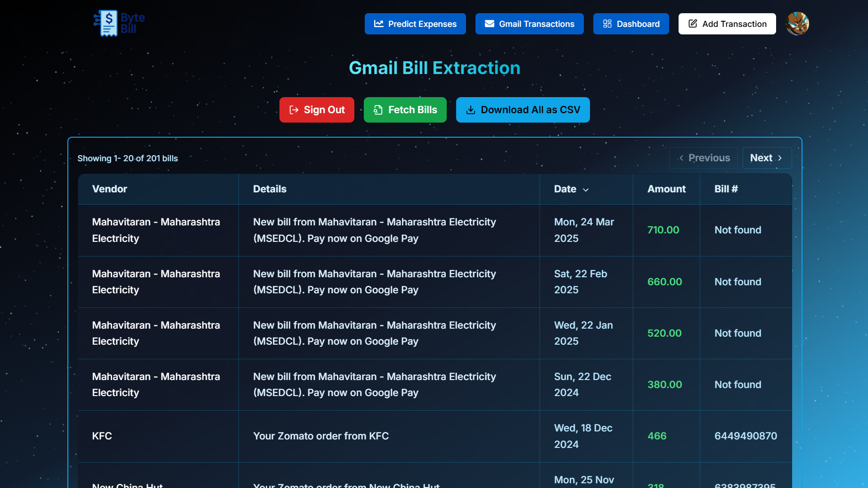Sign out of Gmail
The width and height of the screenshot is (868, 488).
317,110
